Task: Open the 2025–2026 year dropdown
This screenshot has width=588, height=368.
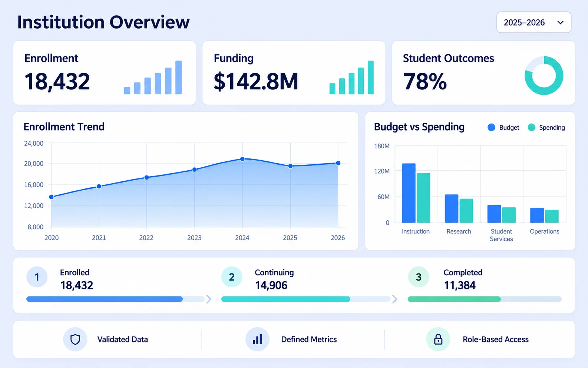Action: click(534, 22)
